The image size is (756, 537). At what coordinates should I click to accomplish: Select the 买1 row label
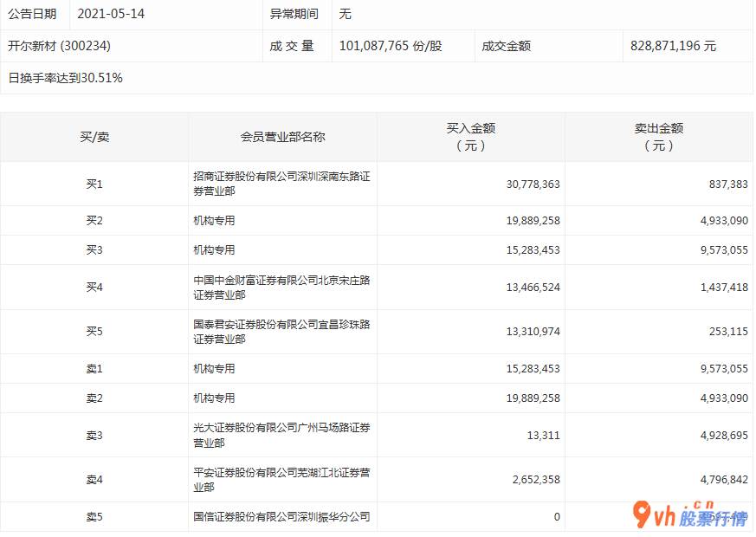(x=94, y=184)
